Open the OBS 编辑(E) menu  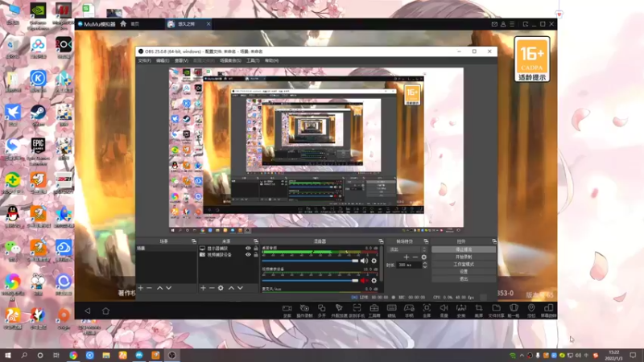163,61
